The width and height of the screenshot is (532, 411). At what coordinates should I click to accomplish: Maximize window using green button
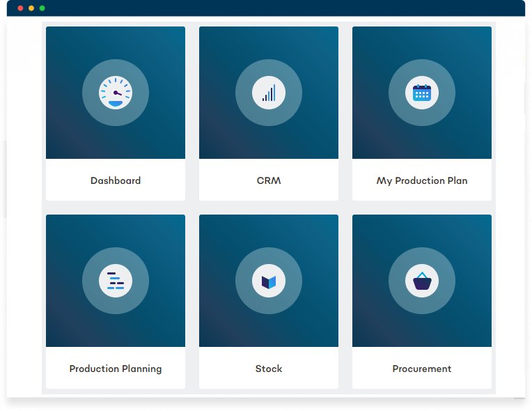[42, 8]
